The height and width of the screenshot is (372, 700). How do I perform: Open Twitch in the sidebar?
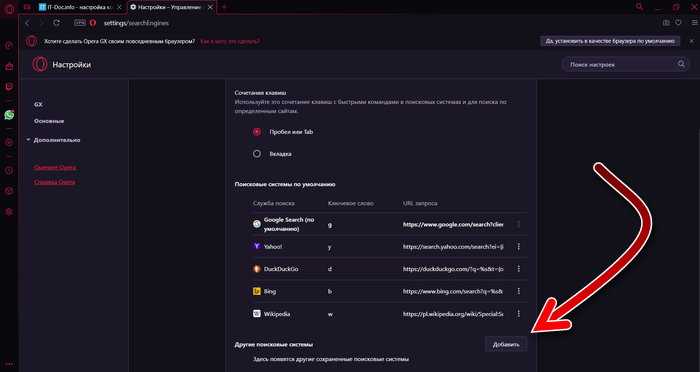tap(9, 87)
